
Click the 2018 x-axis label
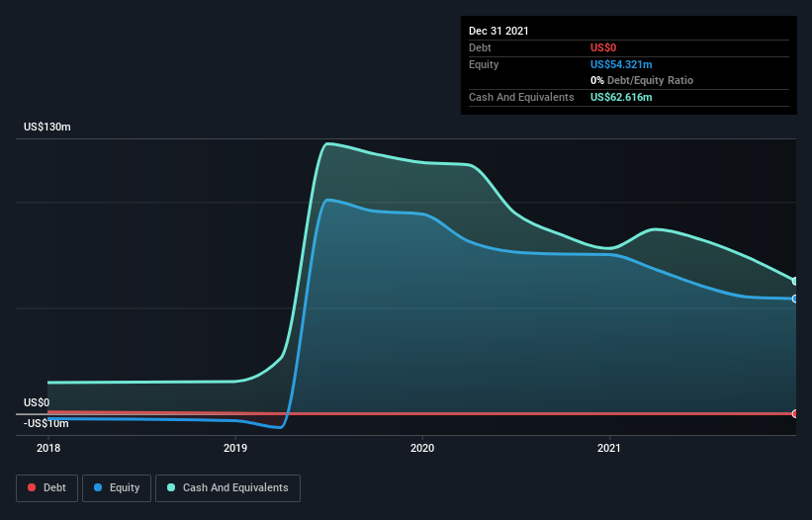click(x=48, y=448)
